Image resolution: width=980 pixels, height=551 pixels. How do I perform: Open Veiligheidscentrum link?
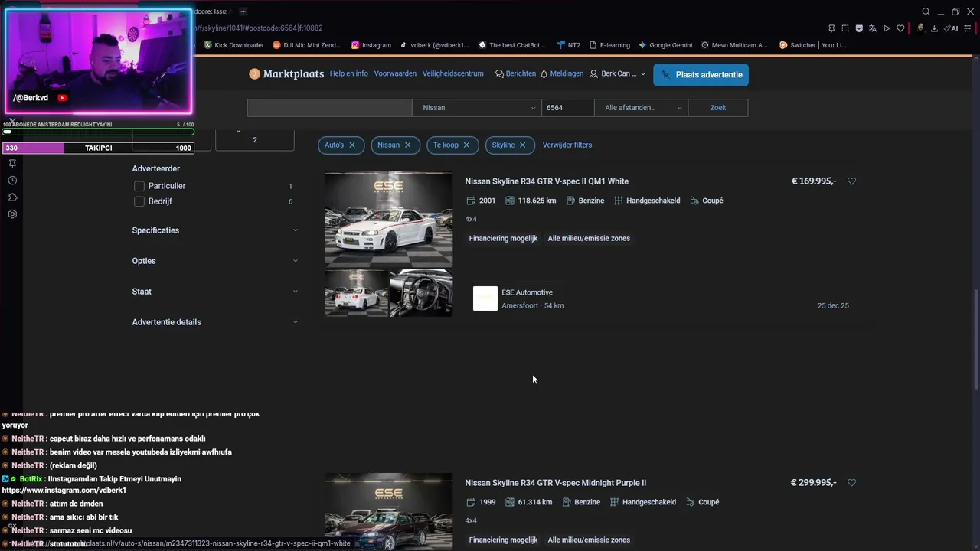pos(453,74)
